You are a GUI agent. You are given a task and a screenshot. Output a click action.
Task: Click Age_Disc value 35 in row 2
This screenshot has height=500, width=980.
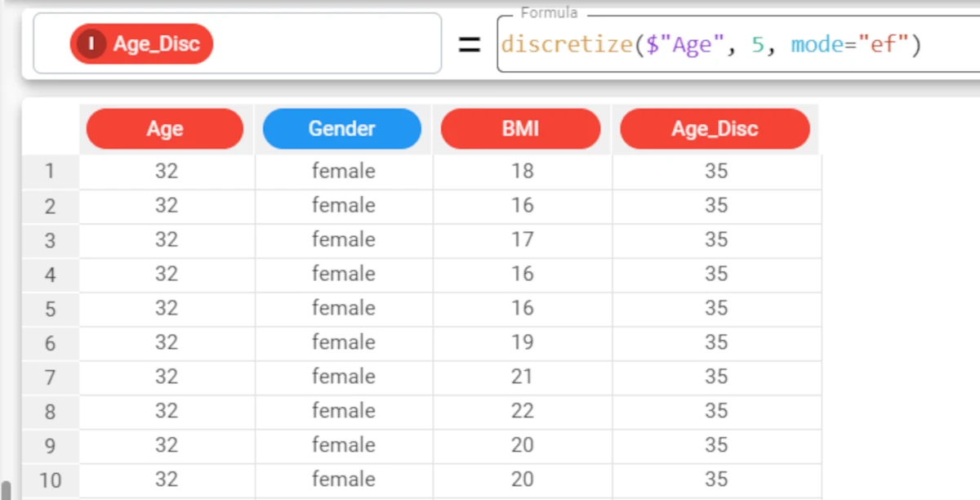(716, 205)
